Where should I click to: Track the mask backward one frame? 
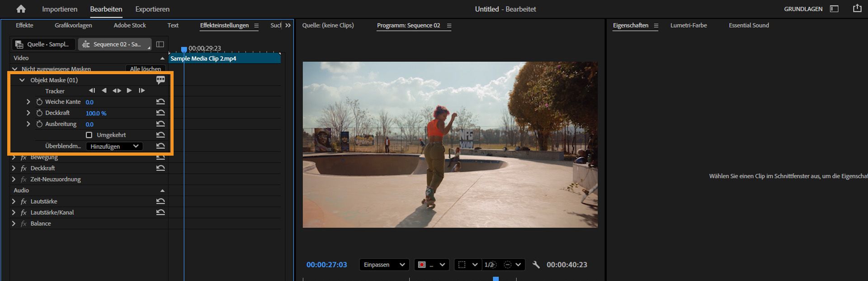[x=92, y=90]
